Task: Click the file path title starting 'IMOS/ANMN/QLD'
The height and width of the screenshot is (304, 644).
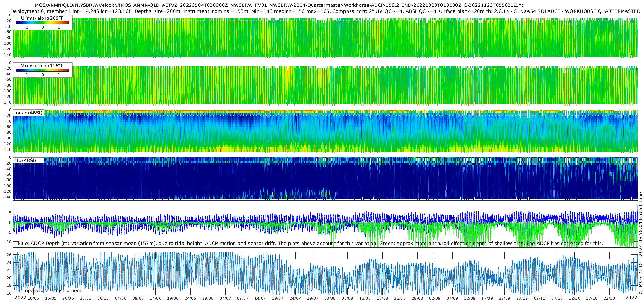Action: 278,5
